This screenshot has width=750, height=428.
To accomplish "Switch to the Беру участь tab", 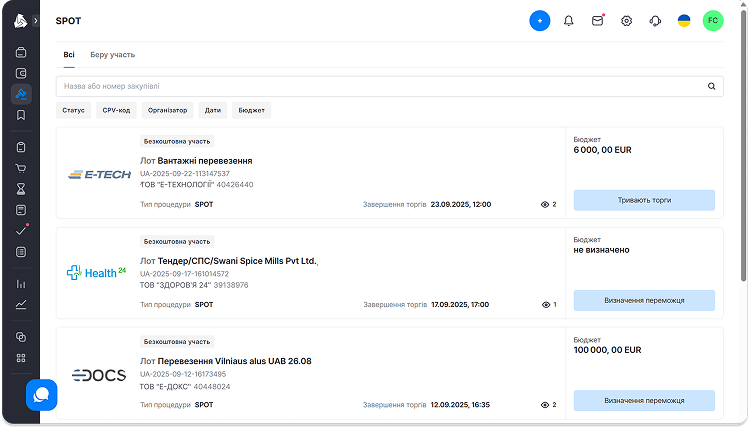I will tap(113, 54).
